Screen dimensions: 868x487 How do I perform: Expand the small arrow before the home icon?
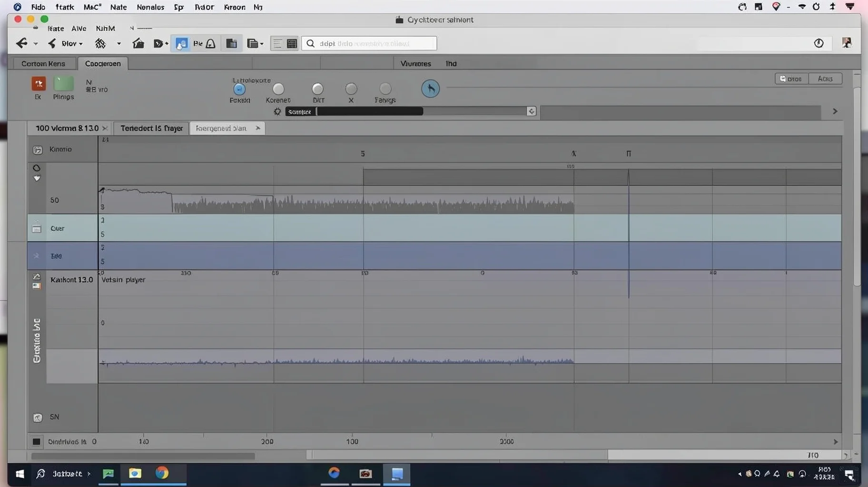point(119,44)
